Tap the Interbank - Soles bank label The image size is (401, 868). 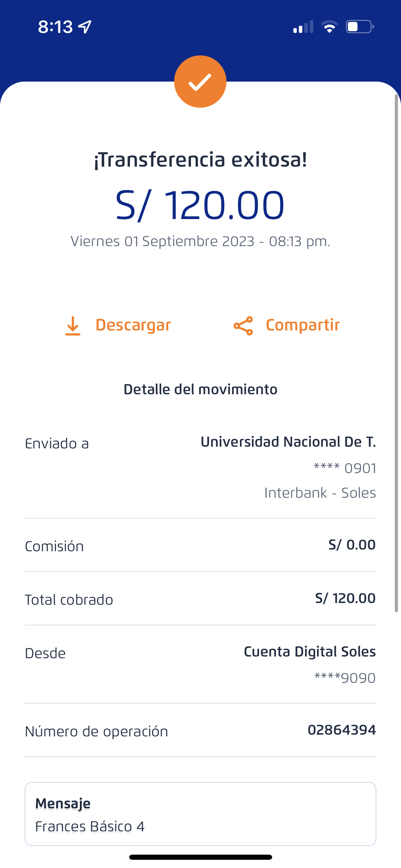[x=320, y=493]
